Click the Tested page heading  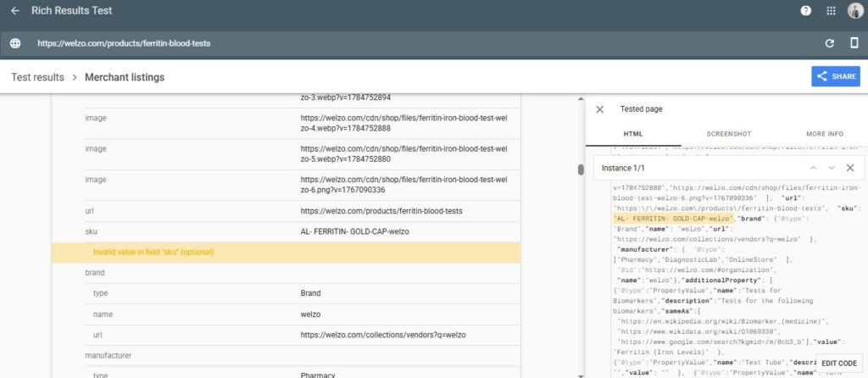(x=641, y=109)
